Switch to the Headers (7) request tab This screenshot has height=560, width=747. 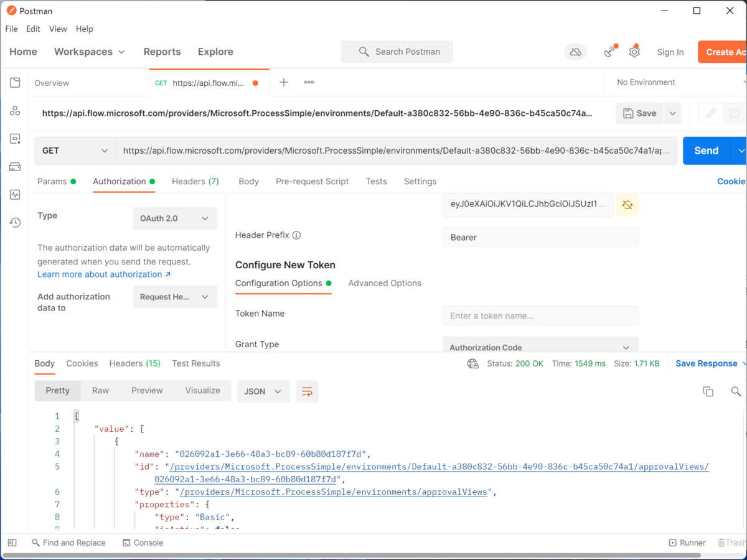click(x=195, y=182)
